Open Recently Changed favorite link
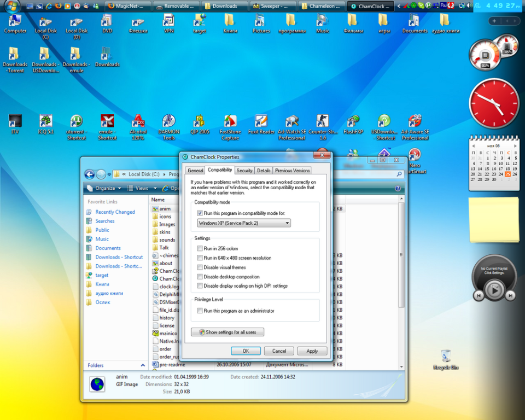 click(115, 212)
